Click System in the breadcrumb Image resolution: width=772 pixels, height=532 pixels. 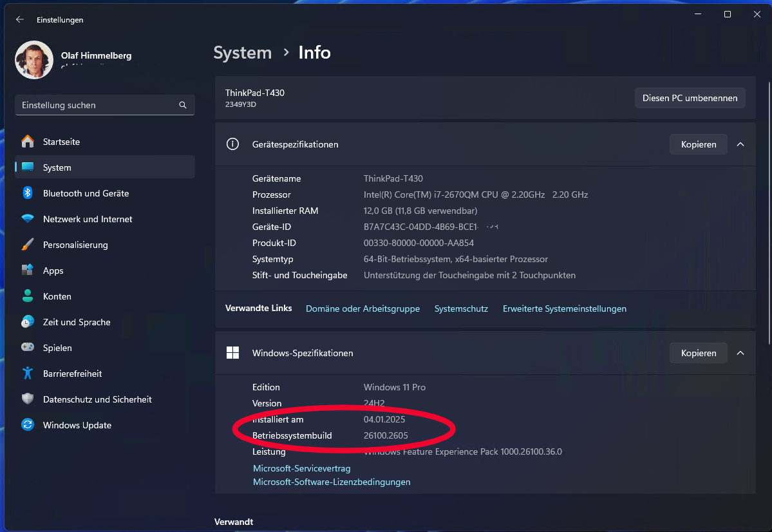coord(243,53)
